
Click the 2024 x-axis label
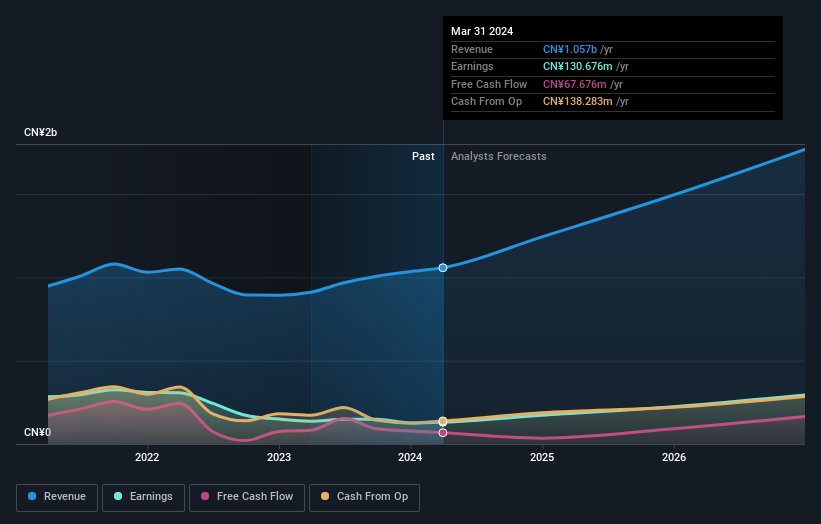410,457
